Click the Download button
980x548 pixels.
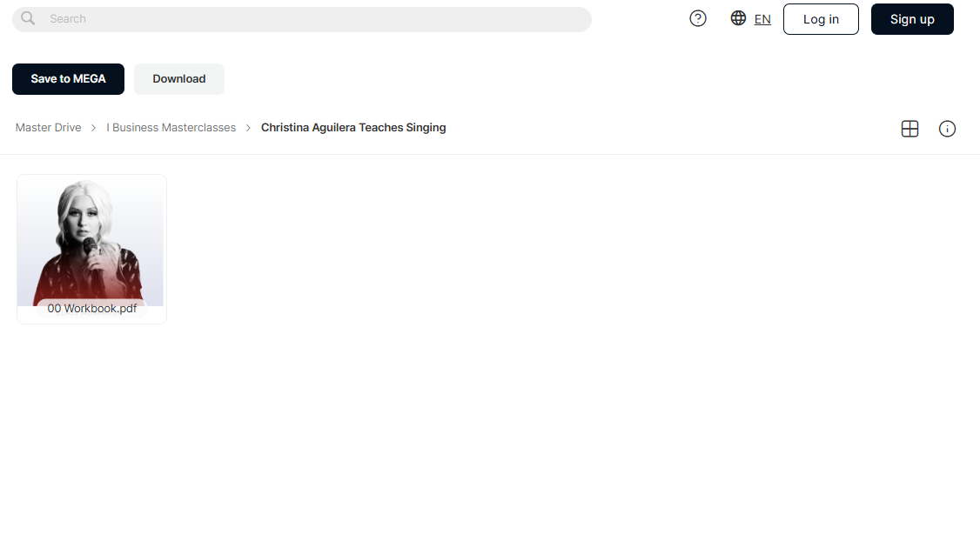[x=178, y=79]
